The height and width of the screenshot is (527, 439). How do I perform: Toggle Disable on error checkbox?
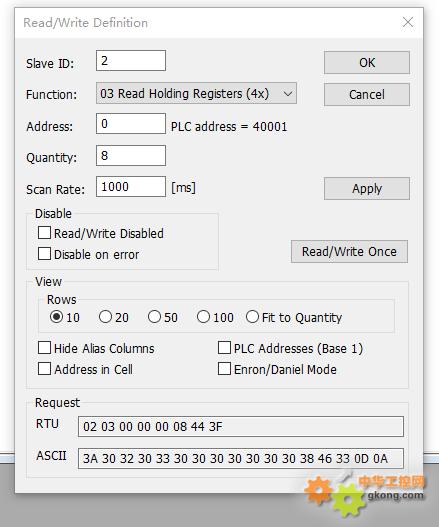pos(44,254)
